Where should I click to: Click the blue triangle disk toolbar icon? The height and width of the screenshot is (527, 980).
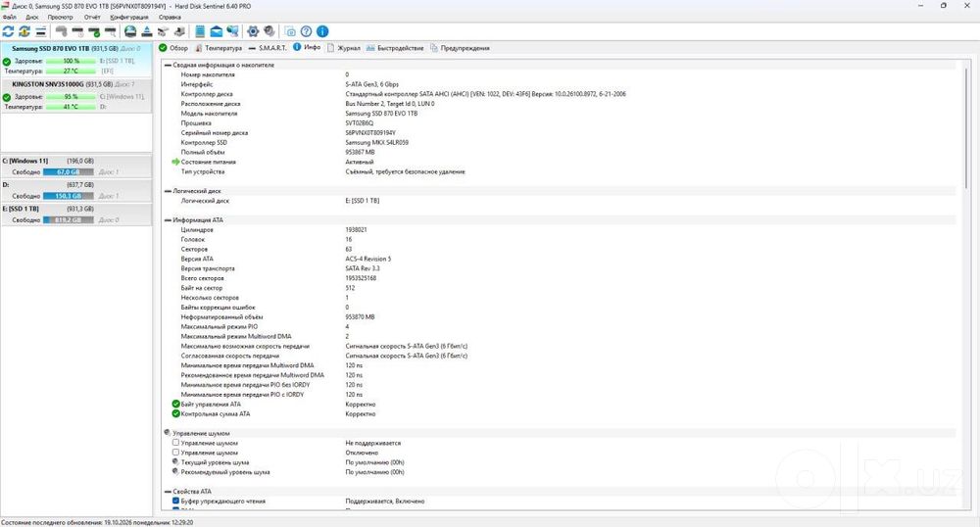[x=147, y=31]
